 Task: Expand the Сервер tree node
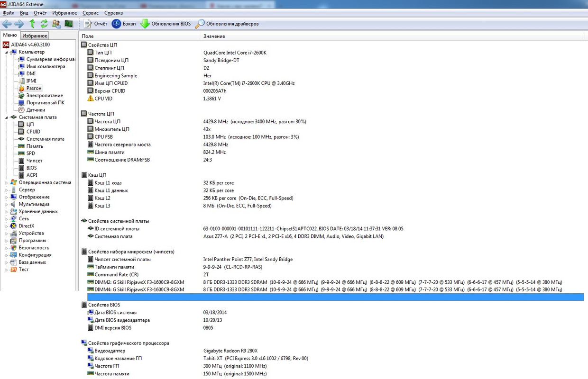[7, 190]
